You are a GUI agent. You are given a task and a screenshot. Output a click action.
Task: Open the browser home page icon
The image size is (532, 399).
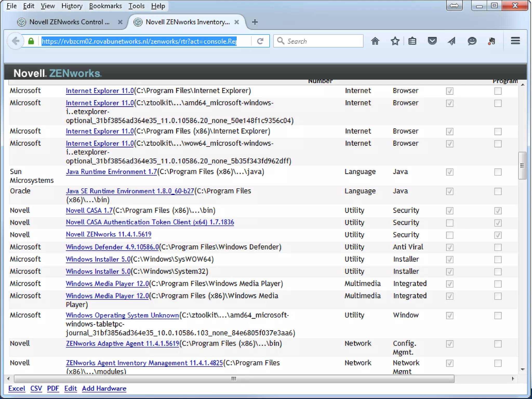click(375, 41)
